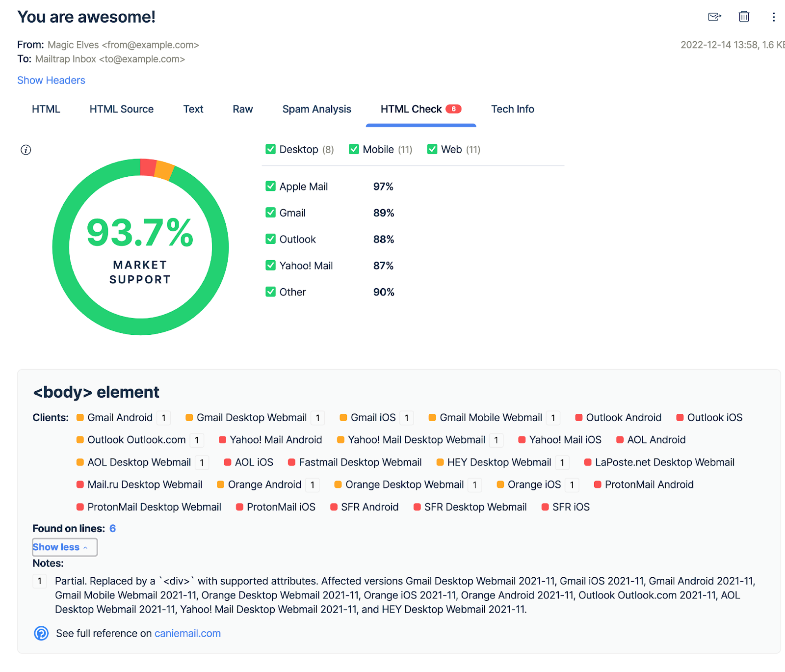Click the info icon beside the chart
The image size is (785, 672).
click(26, 150)
